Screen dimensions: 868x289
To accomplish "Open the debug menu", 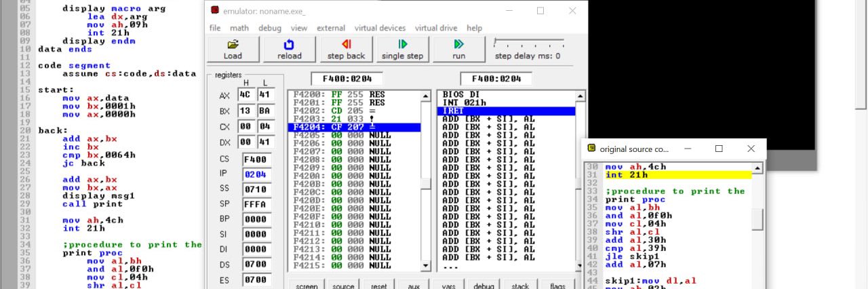I will pos(270,28).
